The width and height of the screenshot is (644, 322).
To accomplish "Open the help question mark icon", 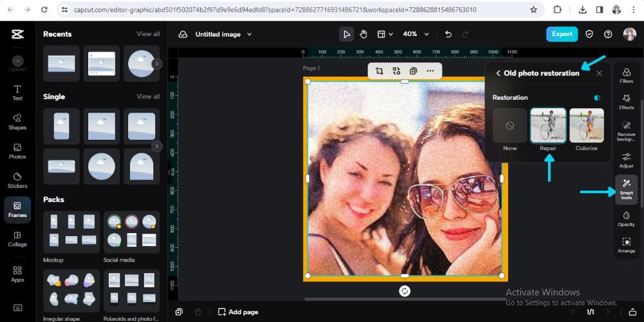I will pos(608,35).
